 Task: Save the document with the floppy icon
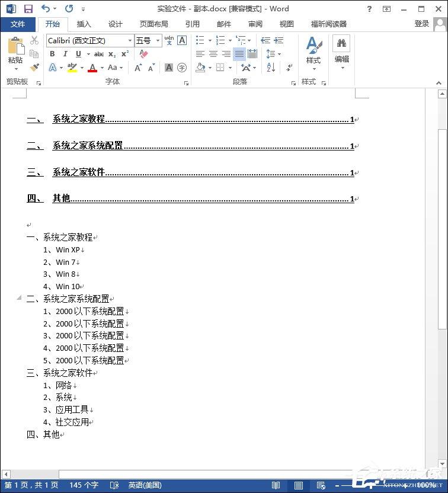click(x=28, y=8)
